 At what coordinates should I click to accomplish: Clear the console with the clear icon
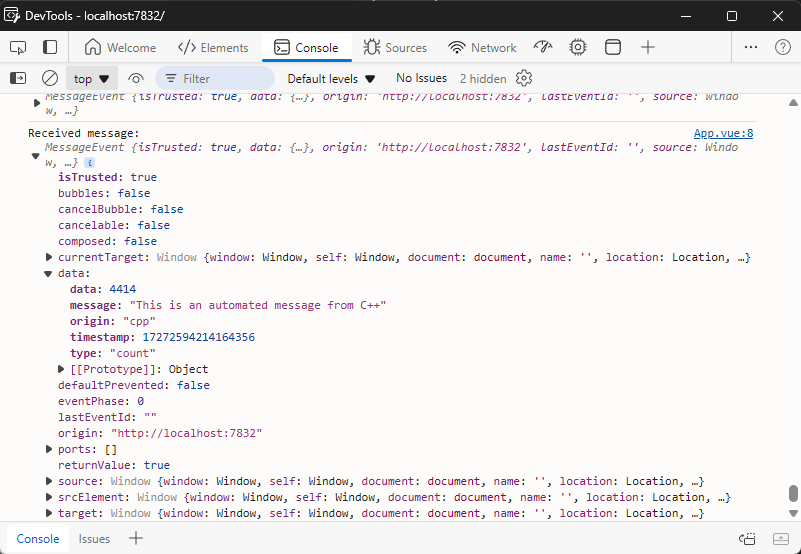point(50,78)
